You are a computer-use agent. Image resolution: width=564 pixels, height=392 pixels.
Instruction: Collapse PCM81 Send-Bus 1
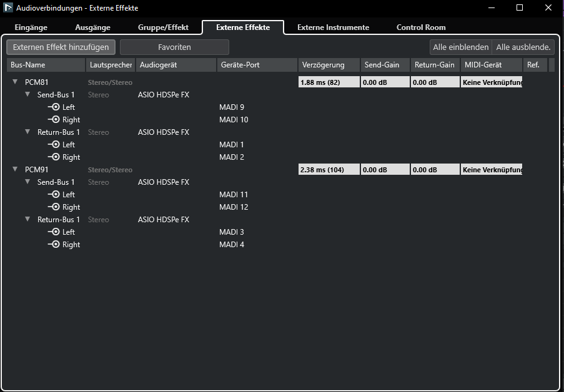tap(27, 94)
